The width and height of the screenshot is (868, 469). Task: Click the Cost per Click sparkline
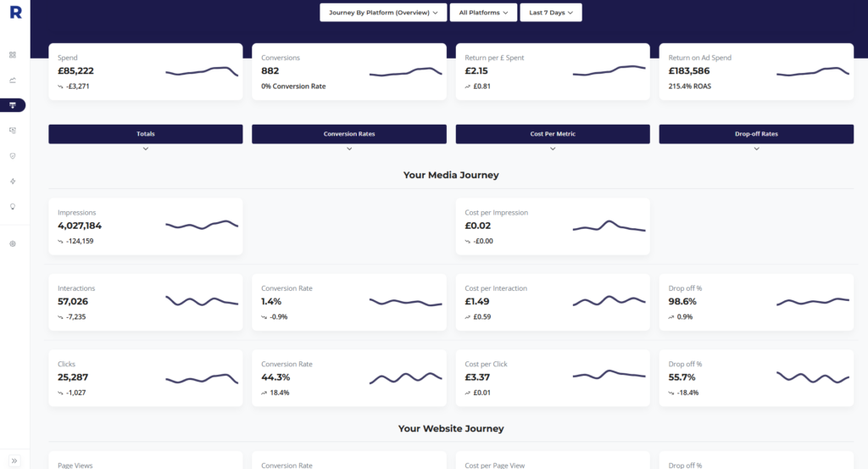pyautogui.click(x=609, y=375)
